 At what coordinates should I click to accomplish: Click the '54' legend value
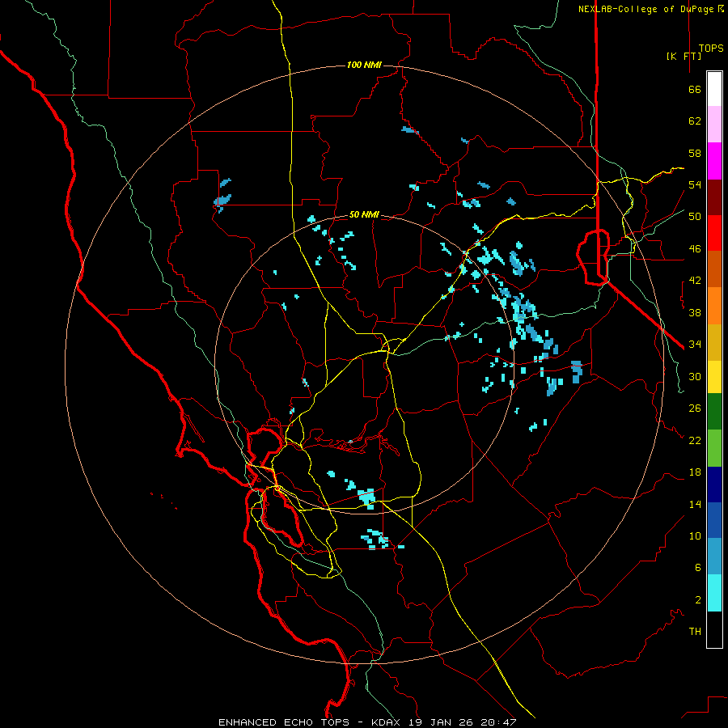695,184
